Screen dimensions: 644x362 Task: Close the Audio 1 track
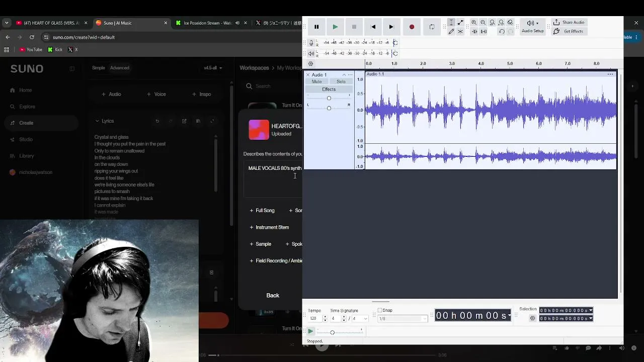point(308,75)
